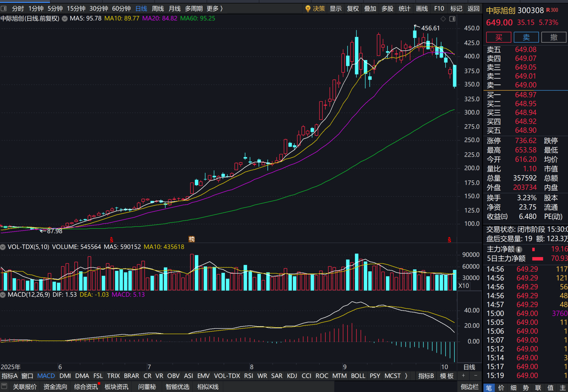Expand the MACD indicator dropdown arrow

(3, 295)
